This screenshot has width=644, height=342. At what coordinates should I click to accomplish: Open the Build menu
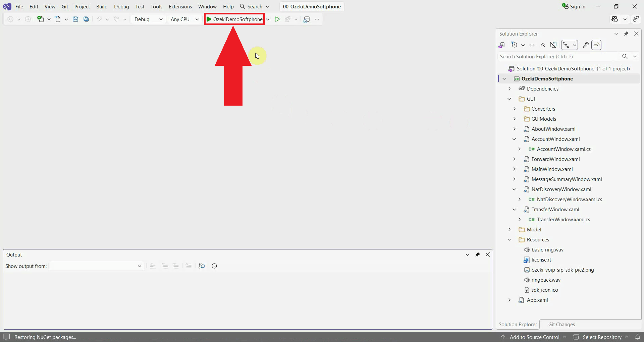pos(102,6)
